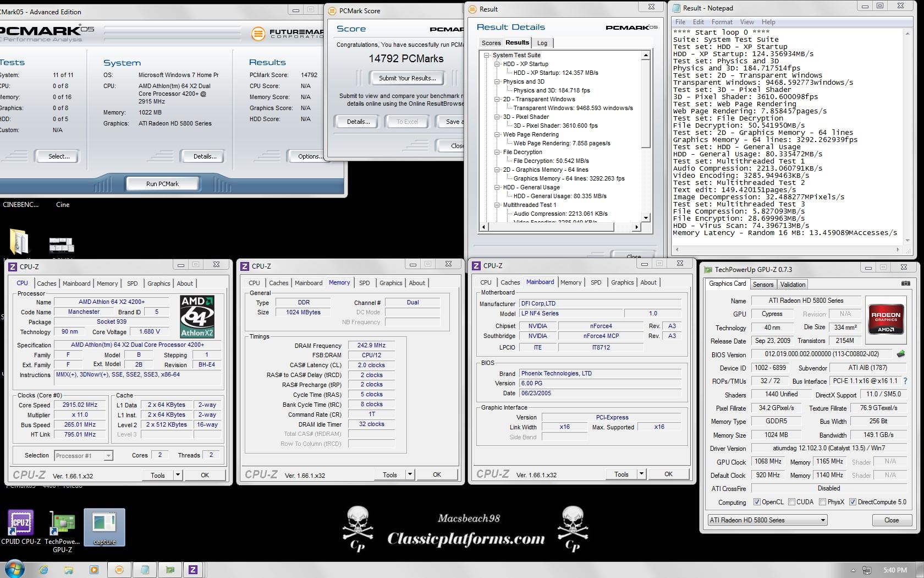Switch to the Scores tab in Result Details
The image size is (924, 578).
tap(491, 43)
